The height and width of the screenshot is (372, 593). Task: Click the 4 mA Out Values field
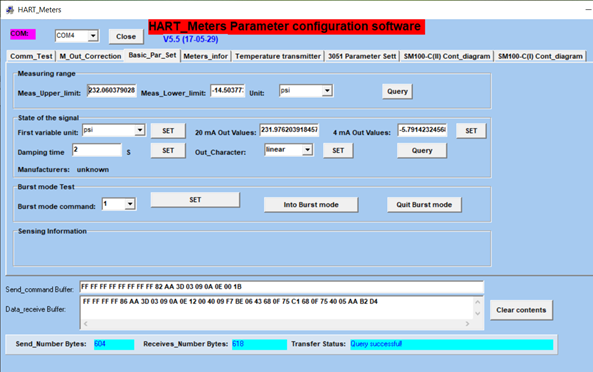[422, 130]
